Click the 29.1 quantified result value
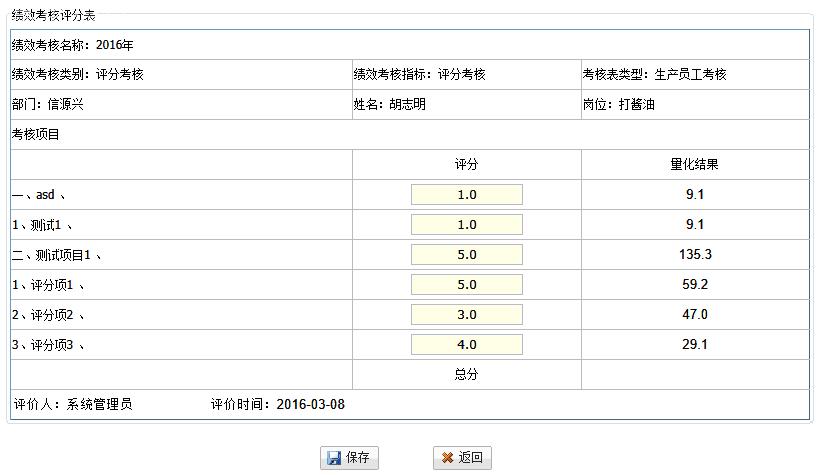The width and height of the screenshot is (823, 475). [x=694, y=345]
